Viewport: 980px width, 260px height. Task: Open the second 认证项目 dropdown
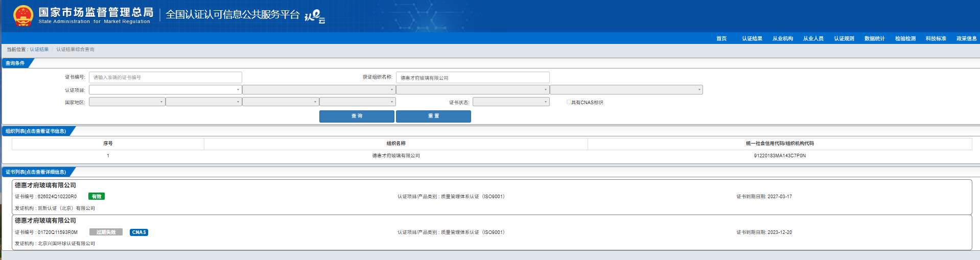[319, 90]
